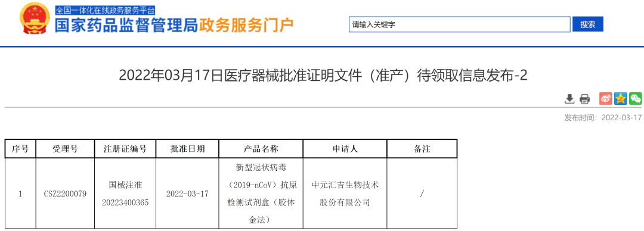
Task: Click the 搜索 button
Action: point(588,24)
